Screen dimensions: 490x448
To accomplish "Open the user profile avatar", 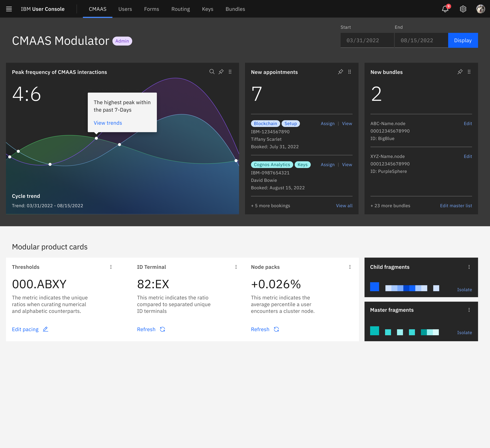I will point(480,9).
